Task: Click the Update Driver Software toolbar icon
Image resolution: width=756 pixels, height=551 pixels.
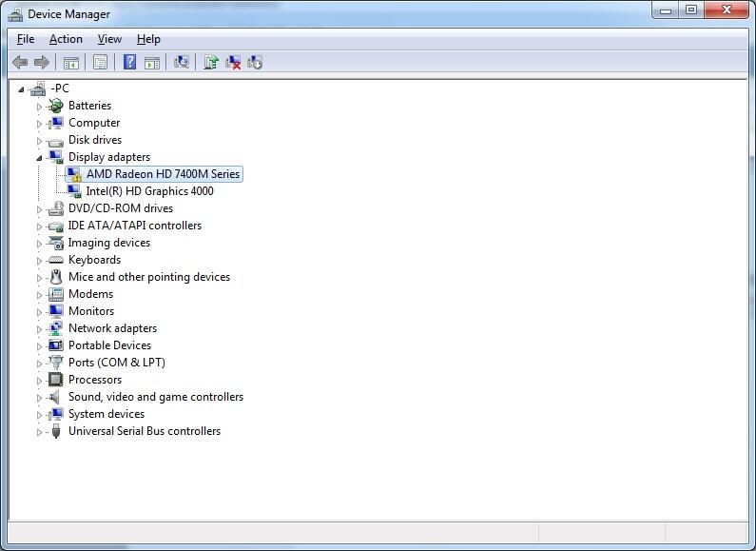Action: click(x=211, y=63)
